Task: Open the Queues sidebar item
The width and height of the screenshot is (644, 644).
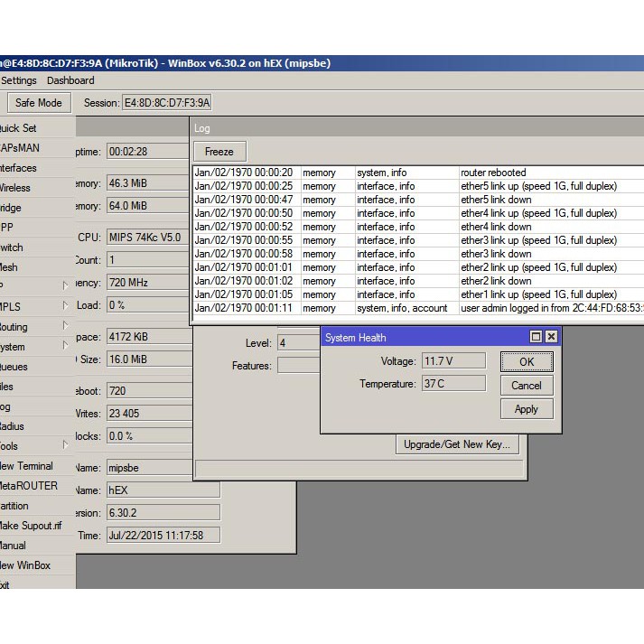Action: [x=14, y=367]
